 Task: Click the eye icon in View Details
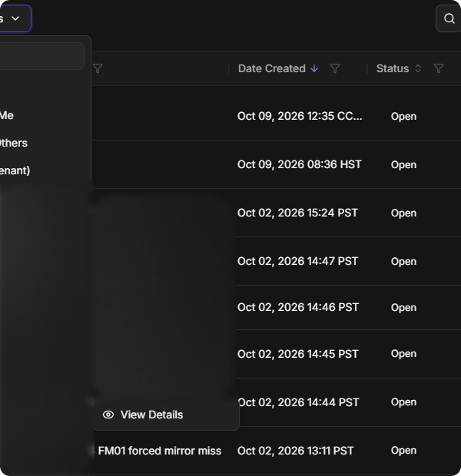[108, 415]
